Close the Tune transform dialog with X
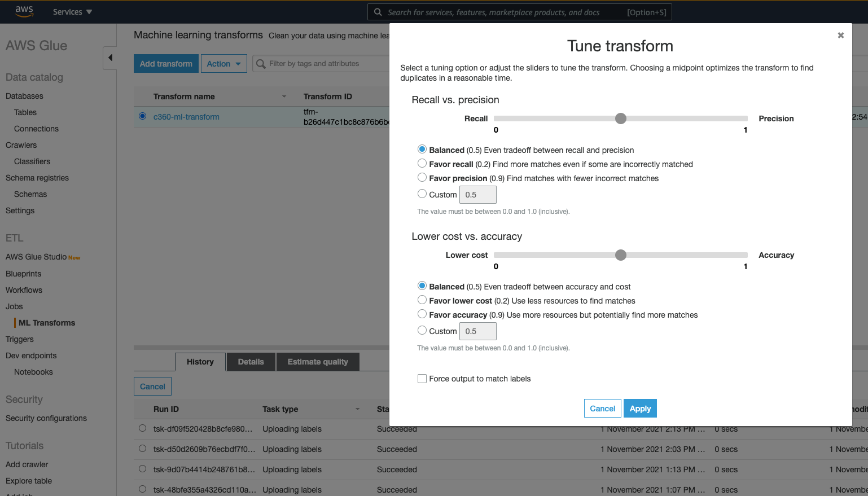This screenshot has height=496, width=868. tap(840, 36)
